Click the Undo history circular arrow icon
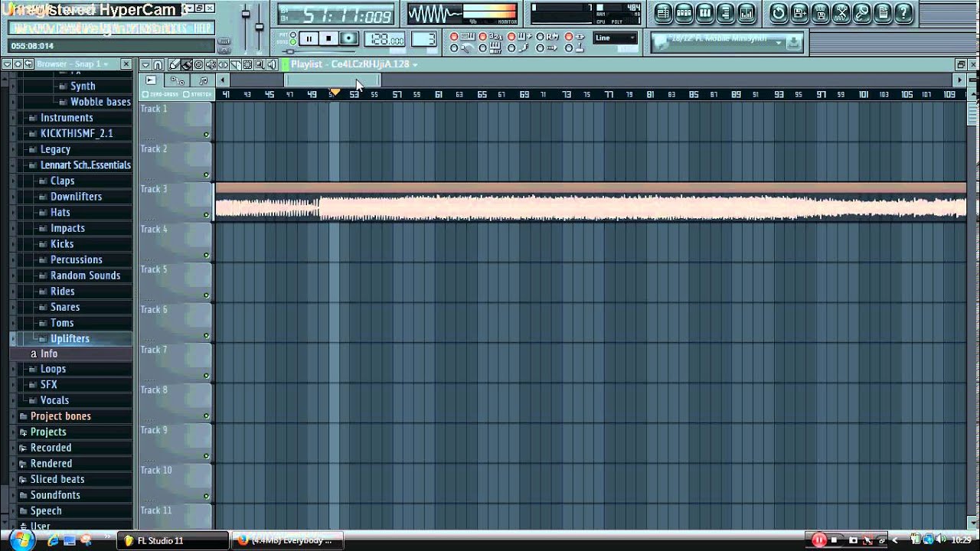 pos(779,13)
